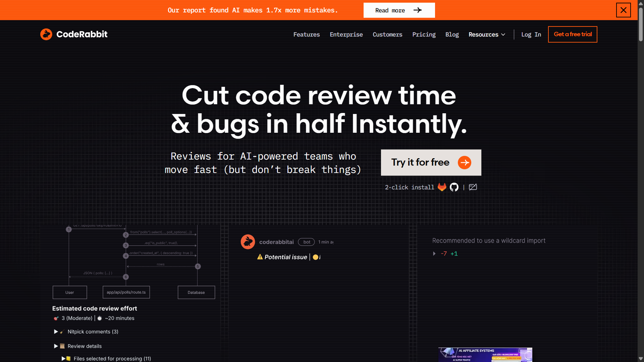Click the coderabbitai bot avatar
Viewport: 644px width, 362px height.
(x=248, y=242)
